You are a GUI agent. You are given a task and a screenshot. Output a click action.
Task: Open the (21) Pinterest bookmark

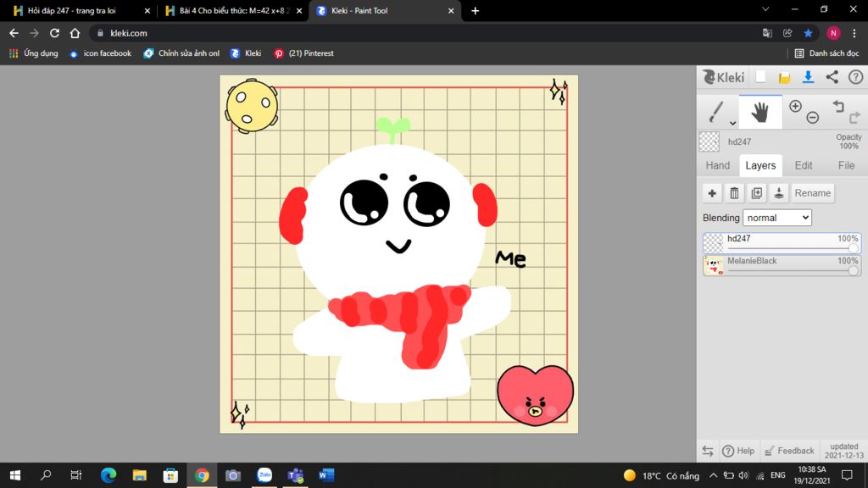[304, 53]
